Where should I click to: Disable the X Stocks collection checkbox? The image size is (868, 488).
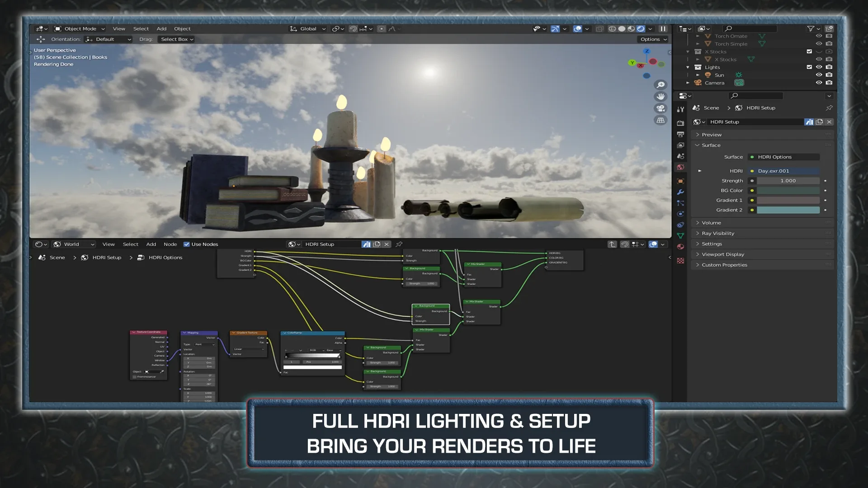[x=810, y=52]
